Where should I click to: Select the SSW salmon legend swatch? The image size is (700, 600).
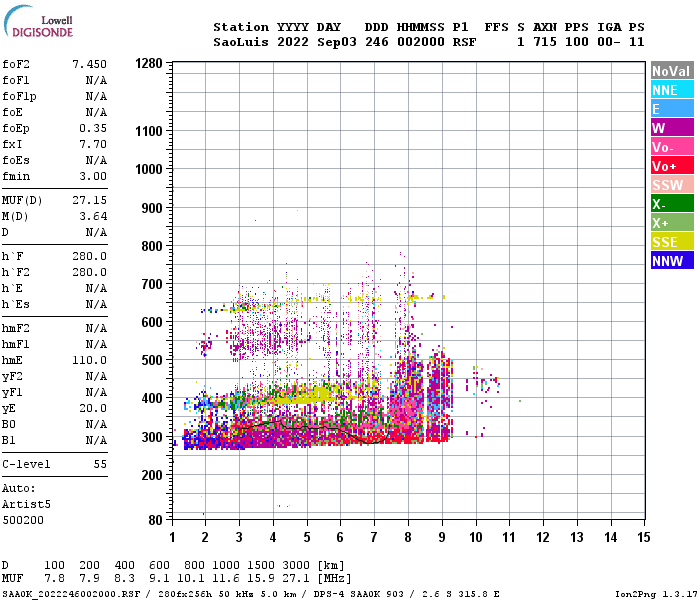click(672, 185)
